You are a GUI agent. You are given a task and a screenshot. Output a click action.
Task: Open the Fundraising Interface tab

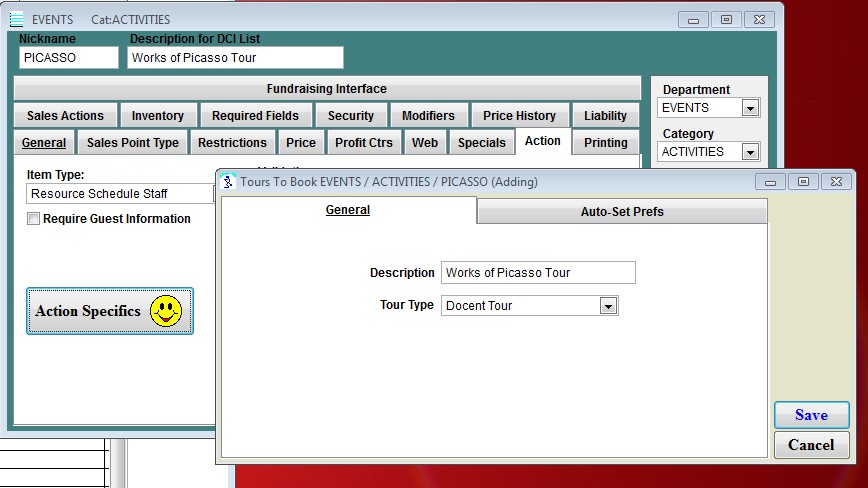(327, 89)
